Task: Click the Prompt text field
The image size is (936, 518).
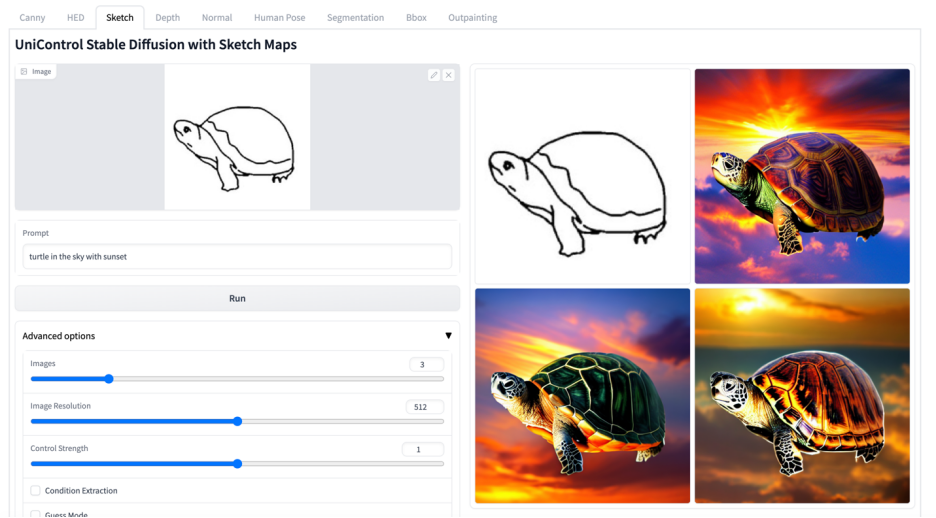Action: tap(237, 257)
